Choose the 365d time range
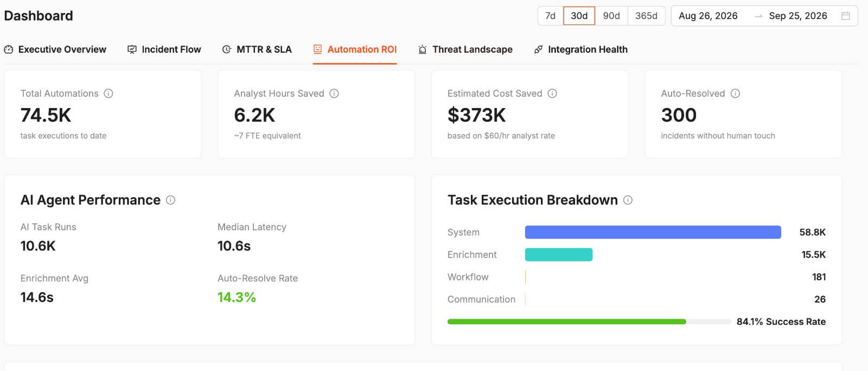 (x=646, y=16)
